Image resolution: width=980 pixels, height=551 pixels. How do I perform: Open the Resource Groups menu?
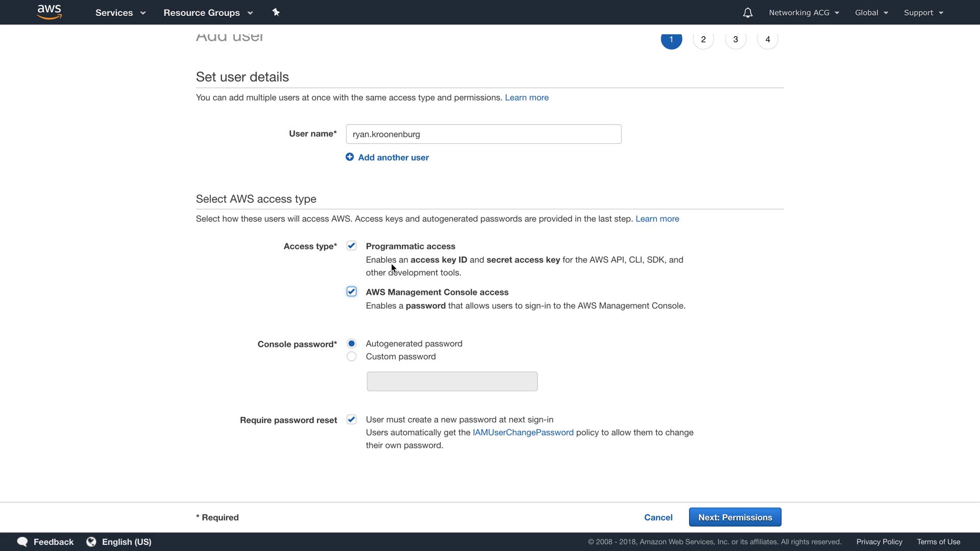[x=208, y=13]
